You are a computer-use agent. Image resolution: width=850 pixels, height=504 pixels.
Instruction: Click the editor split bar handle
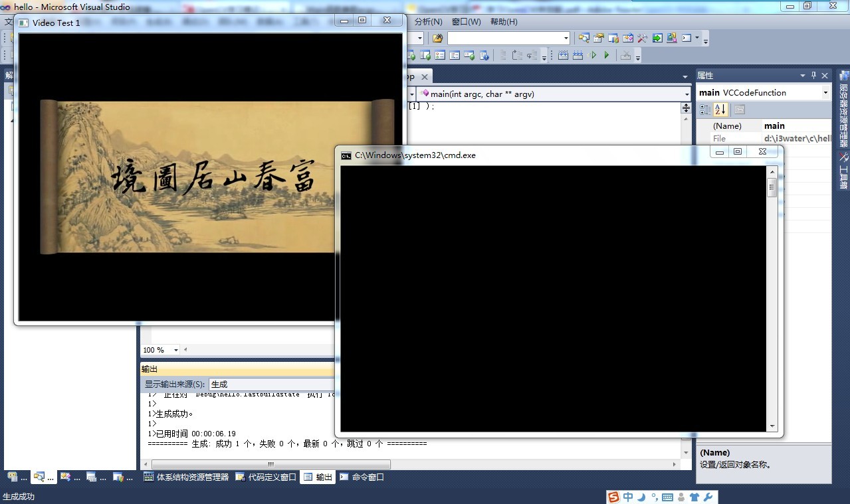[x=687, y=108]
